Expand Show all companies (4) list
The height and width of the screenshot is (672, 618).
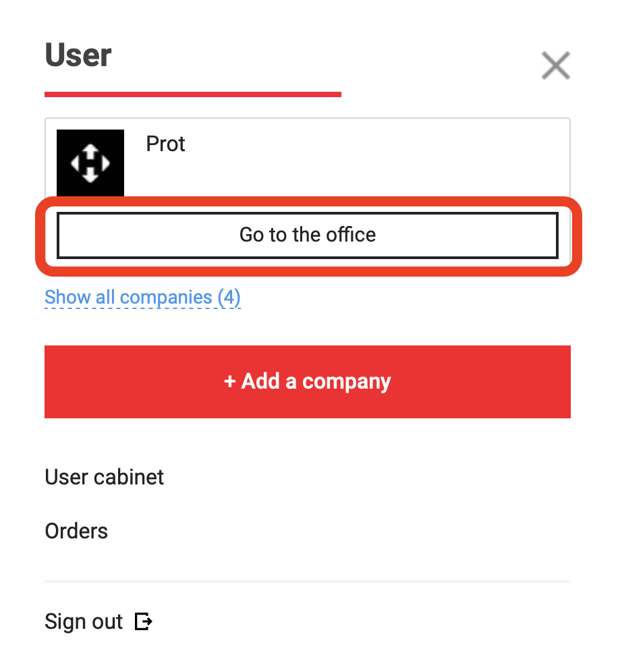tap(143, 297)
